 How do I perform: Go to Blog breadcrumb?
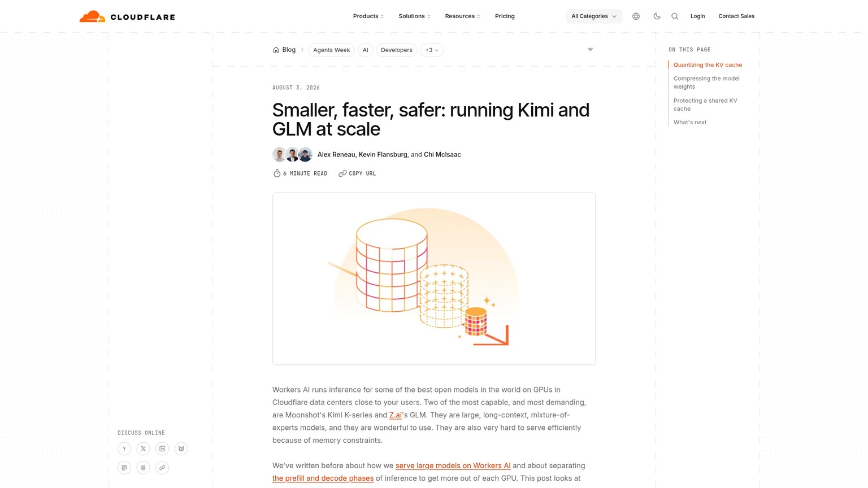pos(289,50)
